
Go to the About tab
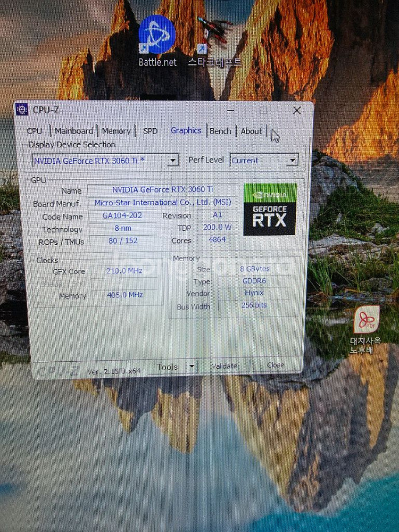pyautogui.click(x=251, y=131)
